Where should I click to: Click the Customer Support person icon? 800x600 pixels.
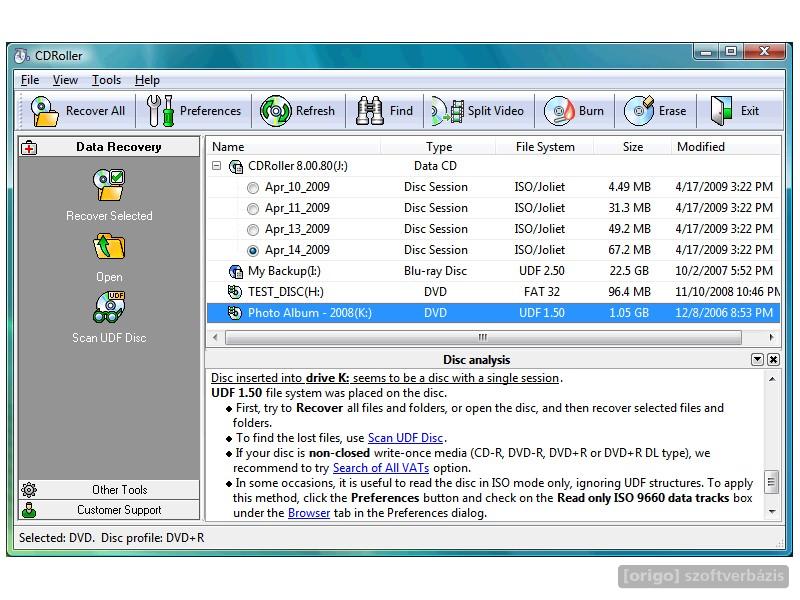click(x=29, y=510)
